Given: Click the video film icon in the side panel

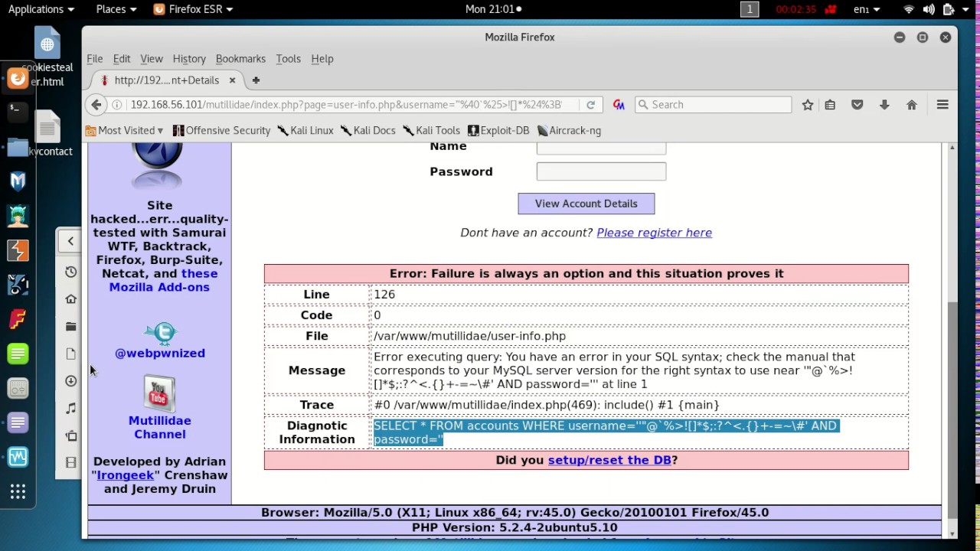Looking at the screenshot, I should click(70, 462).
